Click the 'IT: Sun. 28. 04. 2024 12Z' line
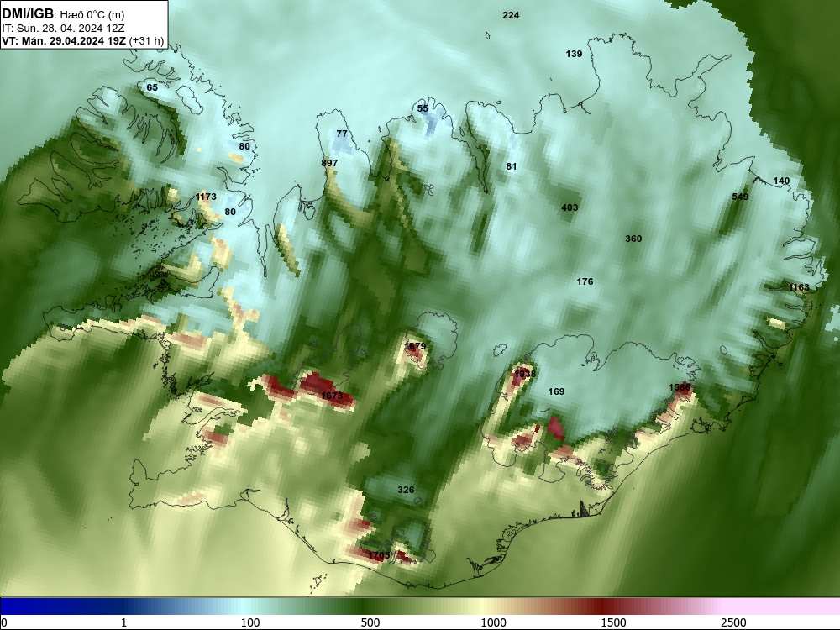Image resolution: width=840 pixels, height=630 pixels. [63, 29]
